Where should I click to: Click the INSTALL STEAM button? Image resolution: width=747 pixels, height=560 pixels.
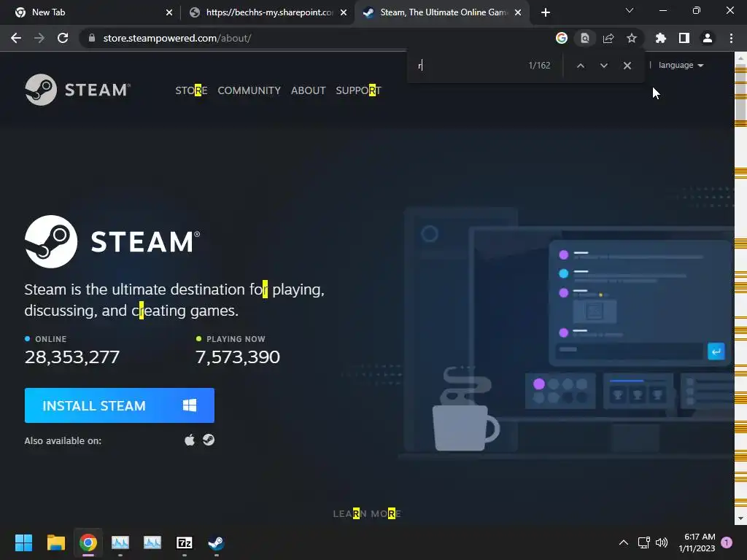(119, 405)
